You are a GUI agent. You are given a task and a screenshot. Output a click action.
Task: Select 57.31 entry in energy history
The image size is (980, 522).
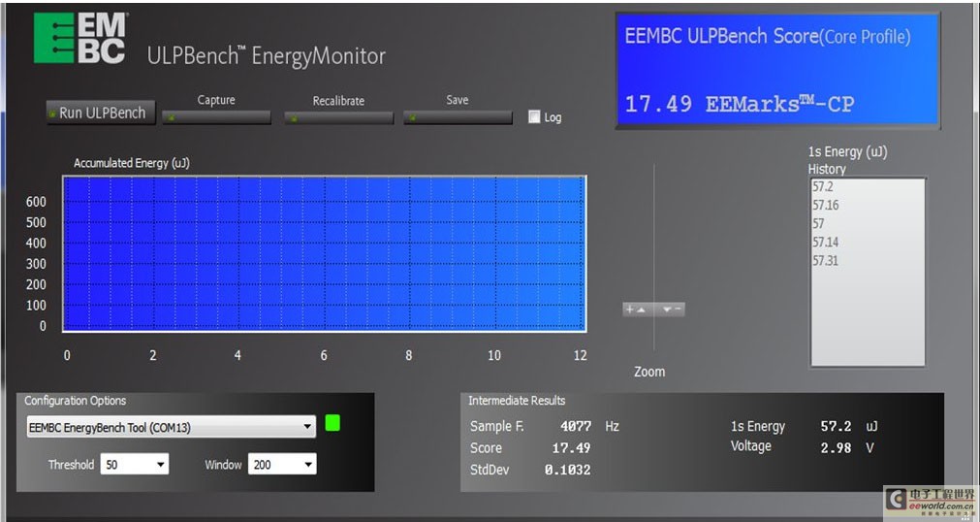pyautogui.click(x=826, y=261)
